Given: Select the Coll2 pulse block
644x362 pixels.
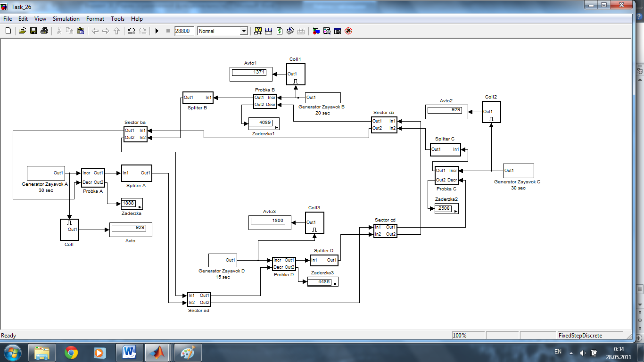Looking at the screenshot, I should [x=491, y=112].
